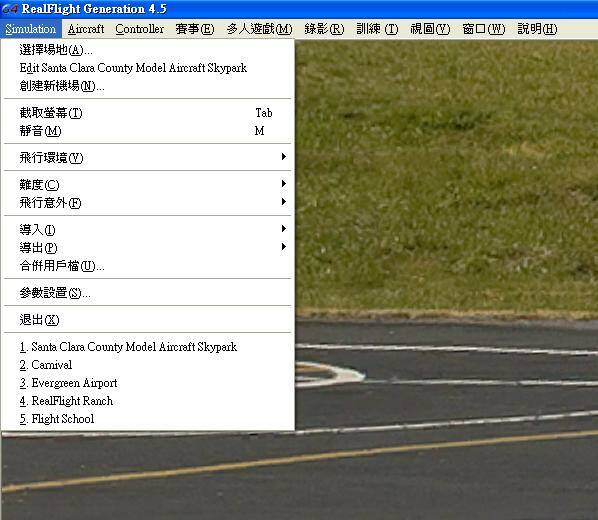Open the Controller menu

[x=140, y=29]
